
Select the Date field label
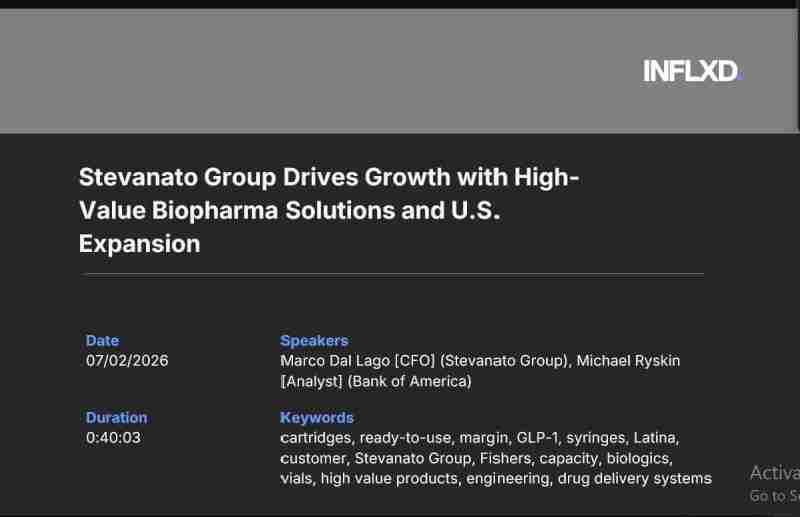point(102,340)
